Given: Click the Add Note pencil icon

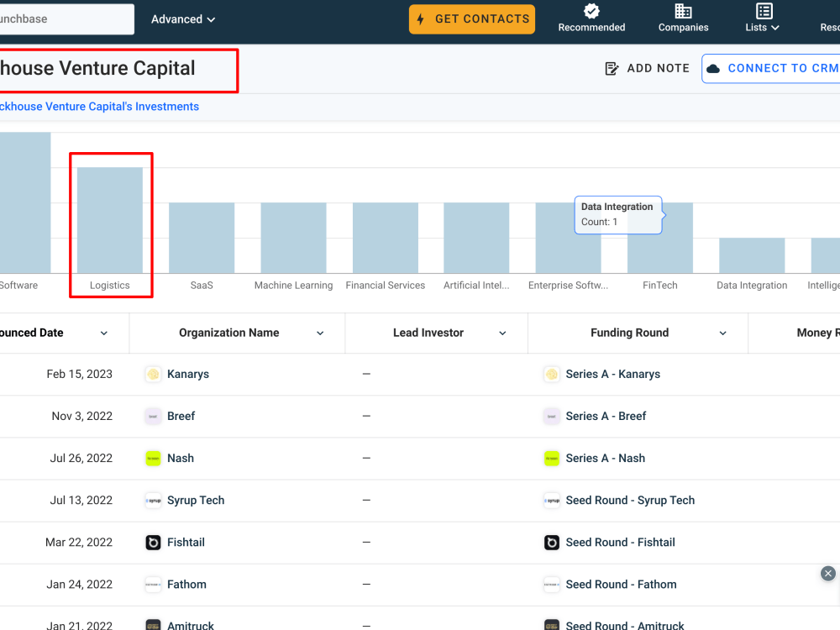Looking at the screenshot, I should pyautogui.click(x=612, y=68).
